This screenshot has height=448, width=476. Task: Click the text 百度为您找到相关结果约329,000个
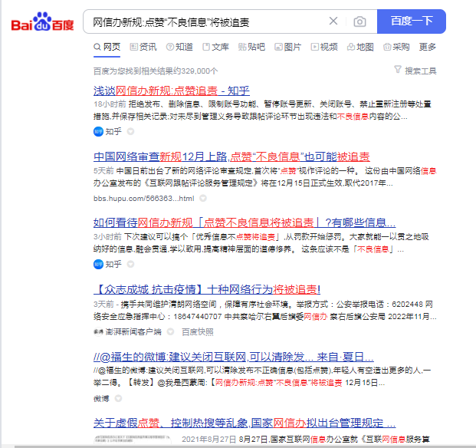tap(156, 71)
